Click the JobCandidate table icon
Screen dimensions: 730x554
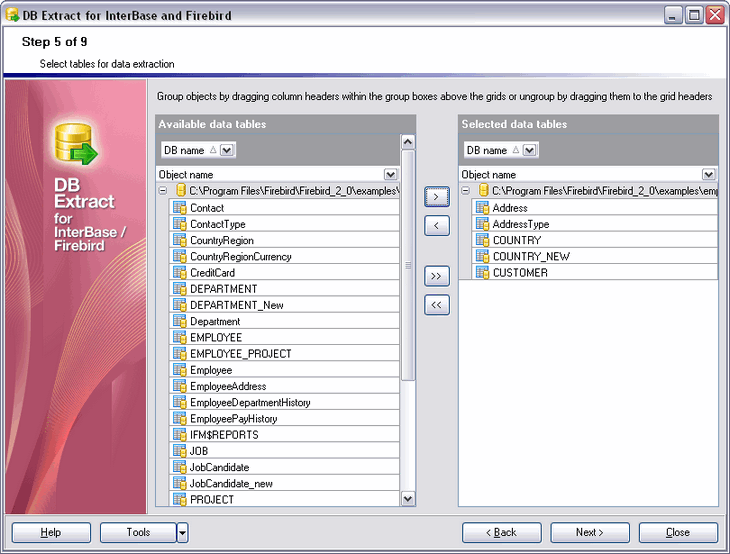pyautogui.click(x=180, y=467)
